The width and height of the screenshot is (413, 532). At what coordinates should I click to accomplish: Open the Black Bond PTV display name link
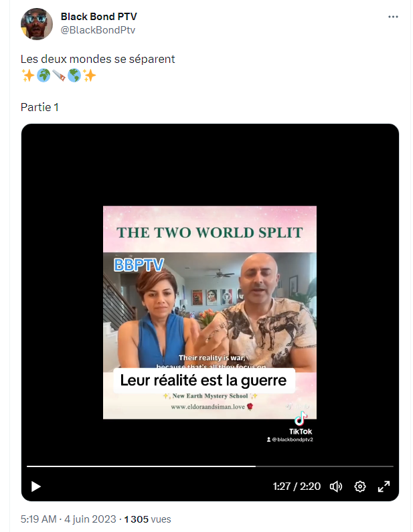[x=98, y=17]
